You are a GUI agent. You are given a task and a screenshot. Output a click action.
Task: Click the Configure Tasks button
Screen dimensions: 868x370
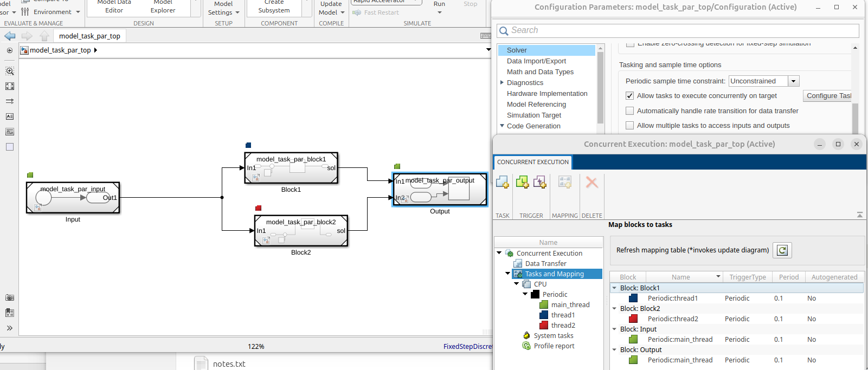click(x=828, y=96)
